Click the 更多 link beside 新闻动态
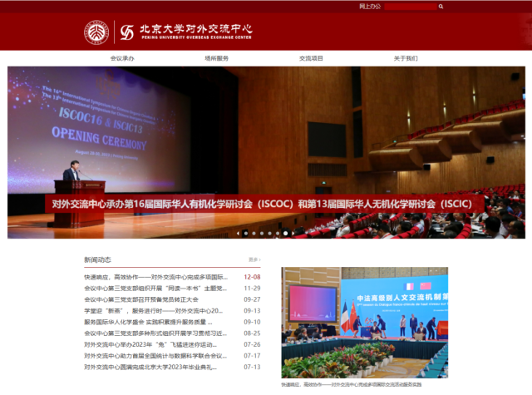532x395 pixels. click(254, 259)
